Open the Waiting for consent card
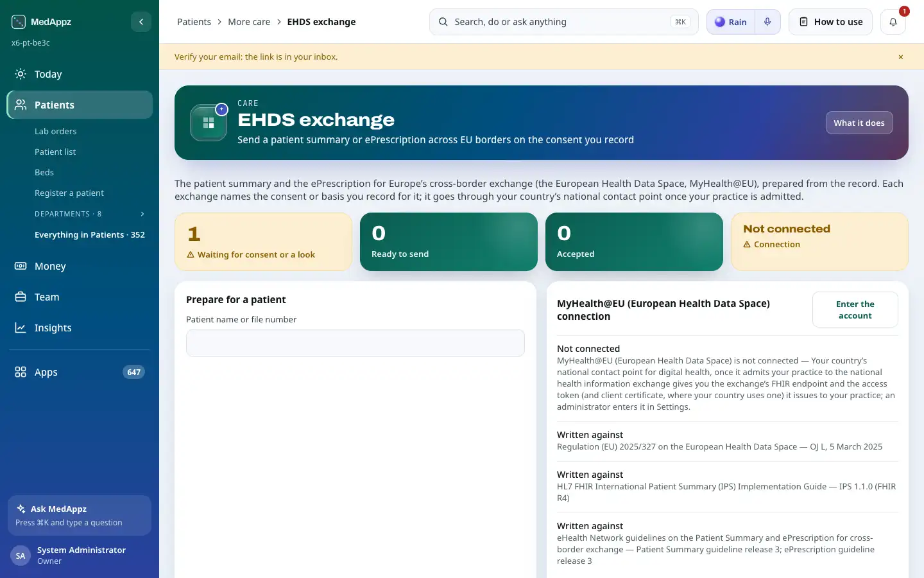924x578 pixels. pyautogui.click(x=263, y=241)
